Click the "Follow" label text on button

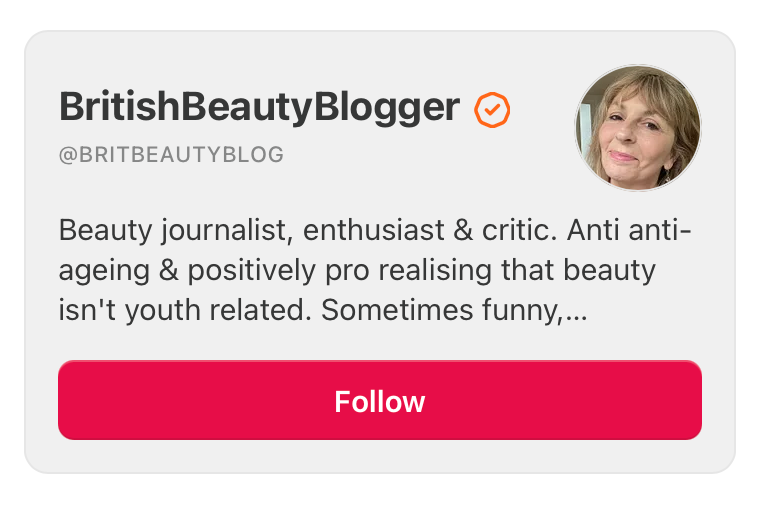point(380,401)
